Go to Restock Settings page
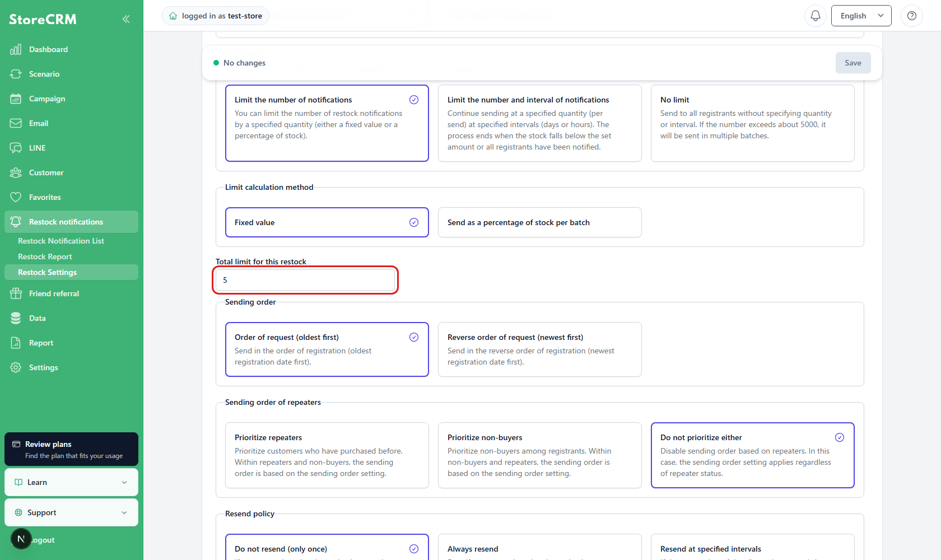This screenshot has width=941, height=560. (x=71, y=272)
